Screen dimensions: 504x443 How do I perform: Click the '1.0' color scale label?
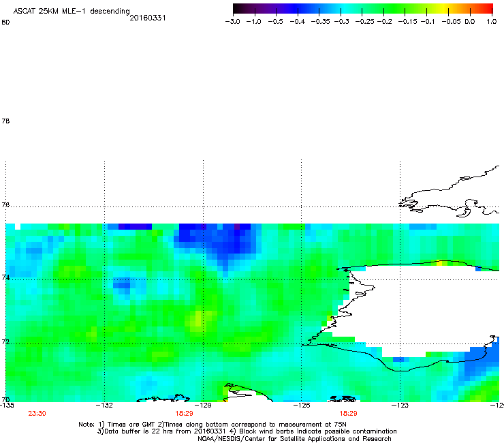(x=492, y=22)
